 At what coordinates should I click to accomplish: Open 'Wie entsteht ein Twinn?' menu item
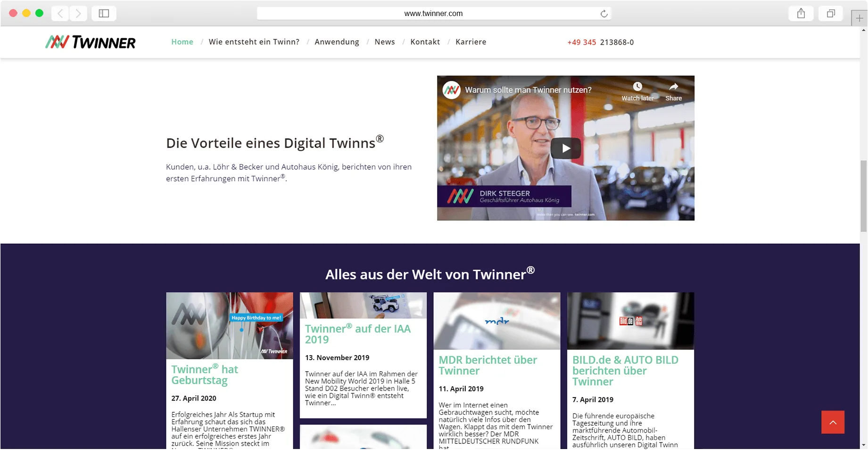tap(254, 42)
